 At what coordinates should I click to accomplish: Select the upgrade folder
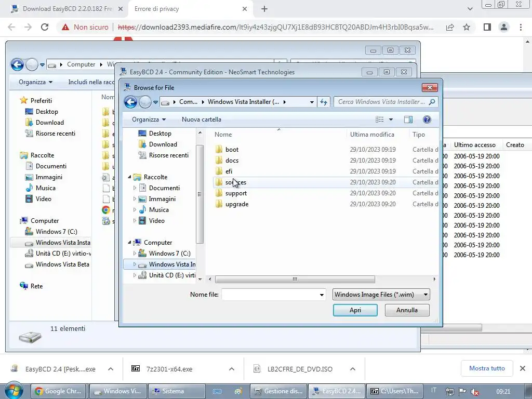click(x=237, y=204)
